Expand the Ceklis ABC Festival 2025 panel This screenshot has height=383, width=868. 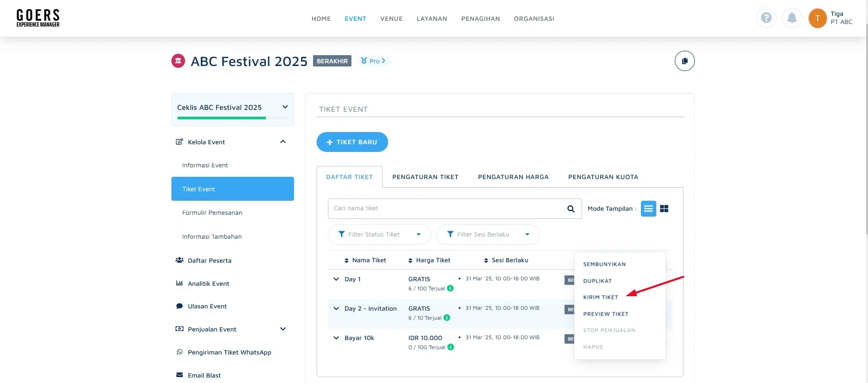(285, 107)
